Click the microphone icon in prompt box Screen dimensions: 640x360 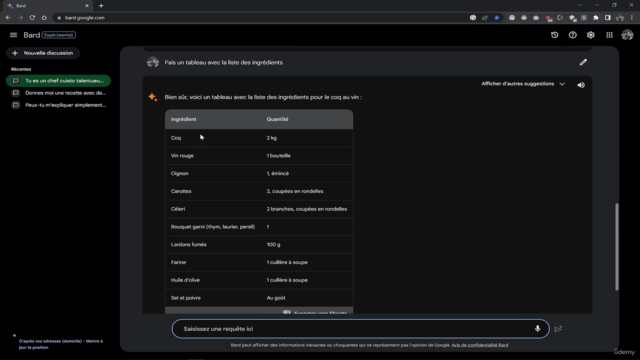pyautogui.click(x=538, y=329)
